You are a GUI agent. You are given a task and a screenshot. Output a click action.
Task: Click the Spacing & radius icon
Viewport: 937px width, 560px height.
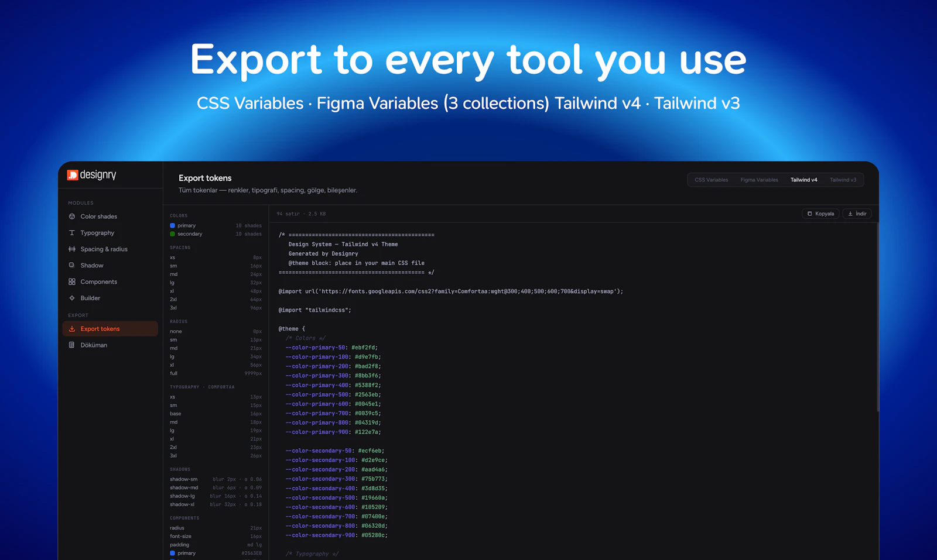72,249
